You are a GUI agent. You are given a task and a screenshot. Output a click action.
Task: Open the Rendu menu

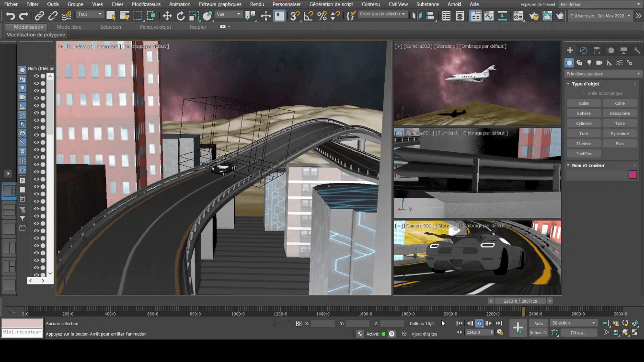257,4
